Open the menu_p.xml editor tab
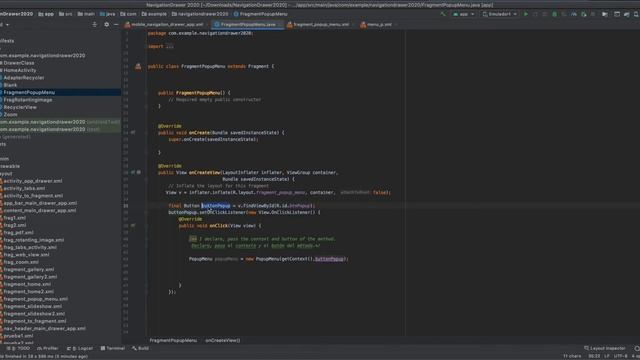 point(379,24)
